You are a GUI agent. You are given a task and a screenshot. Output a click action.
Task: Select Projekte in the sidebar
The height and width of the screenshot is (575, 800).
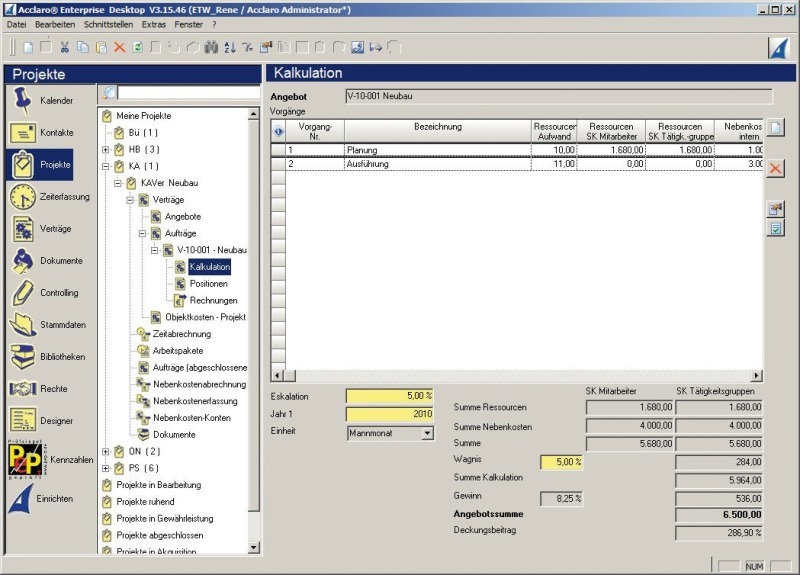coord(40,165)
